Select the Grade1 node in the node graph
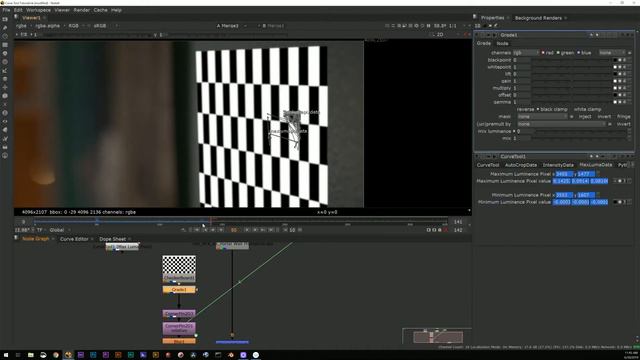 click(179, 289)
